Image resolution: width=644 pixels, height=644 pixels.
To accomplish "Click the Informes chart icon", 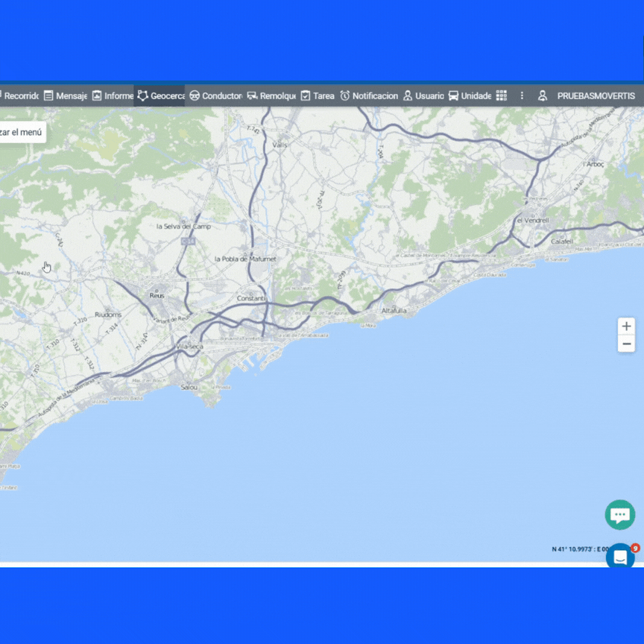I will [x=97, y=95].
